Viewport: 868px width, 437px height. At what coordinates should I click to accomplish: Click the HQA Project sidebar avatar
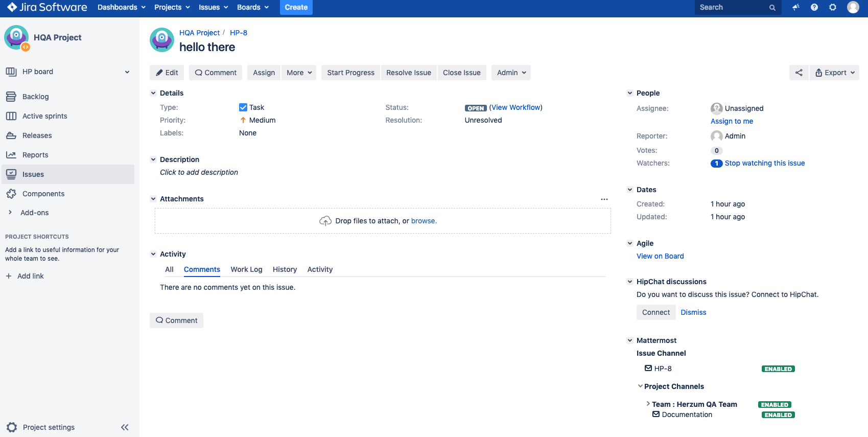[x=16, y=38]
